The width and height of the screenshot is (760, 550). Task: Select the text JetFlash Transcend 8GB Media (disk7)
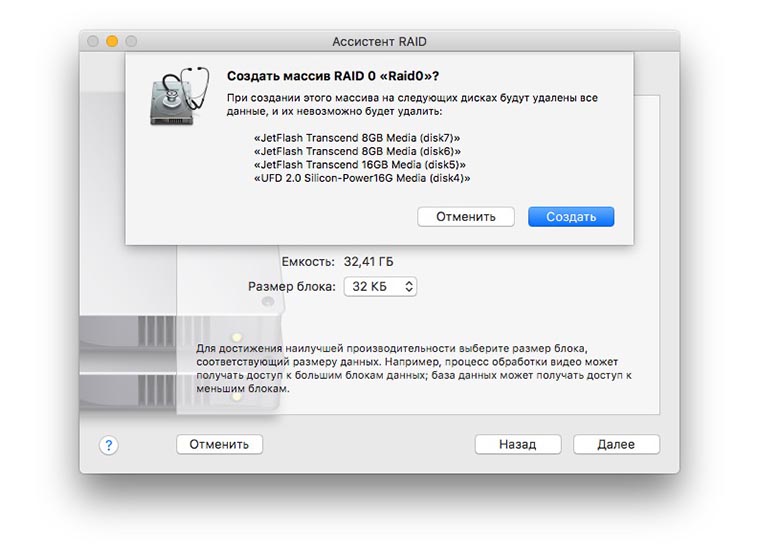357,138
